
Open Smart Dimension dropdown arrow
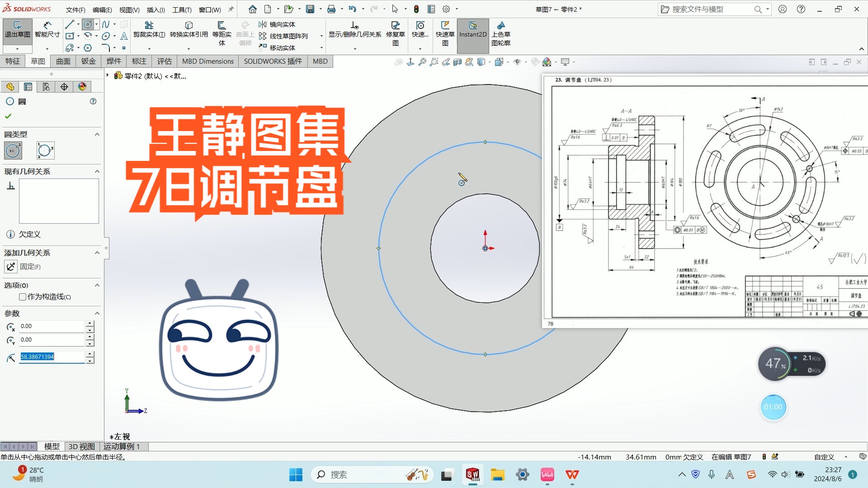[47, 49]
